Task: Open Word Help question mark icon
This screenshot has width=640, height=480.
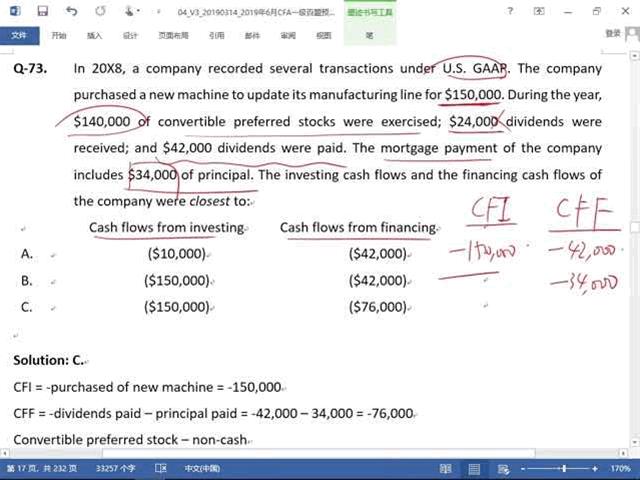Action: pyautogui.click(x=510, y=11)
